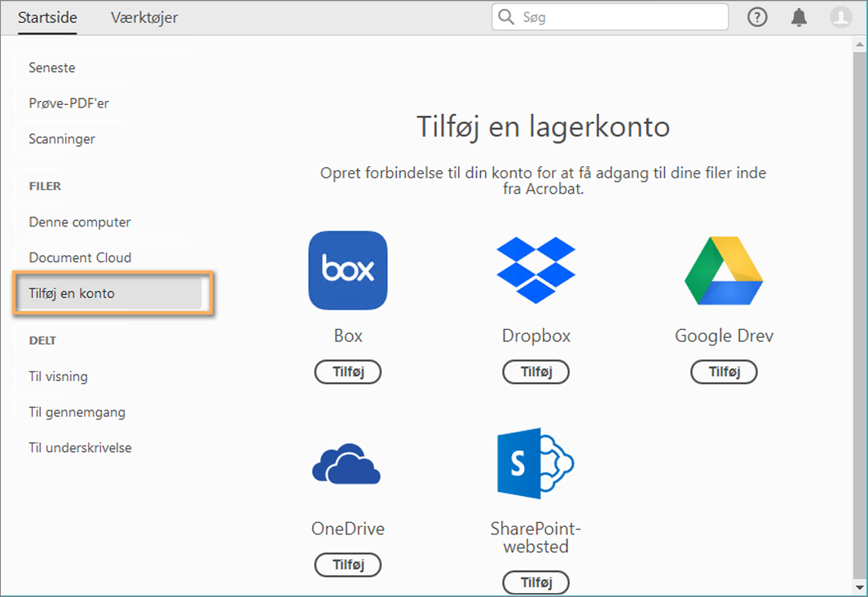
Task: Click the 'FILER' section header
Action: (x=45, y=186)
